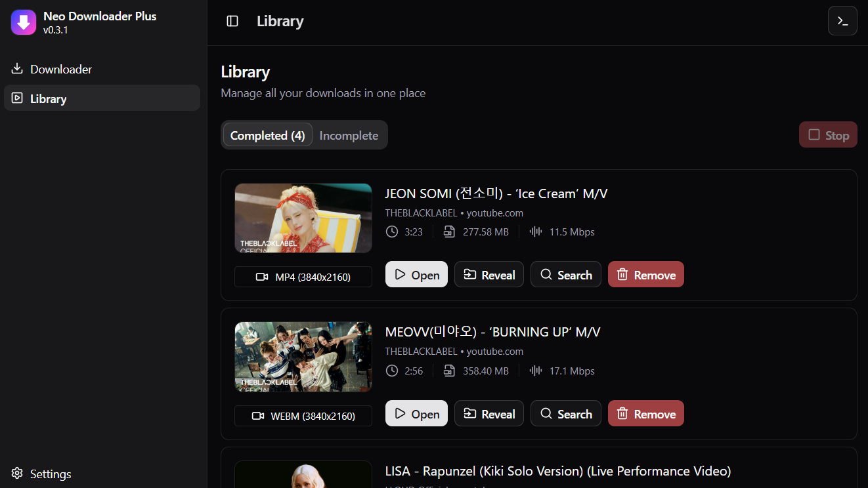868x488 pixels.
Task: Reveal the Ice Cream file in folder
Action: 488,275
